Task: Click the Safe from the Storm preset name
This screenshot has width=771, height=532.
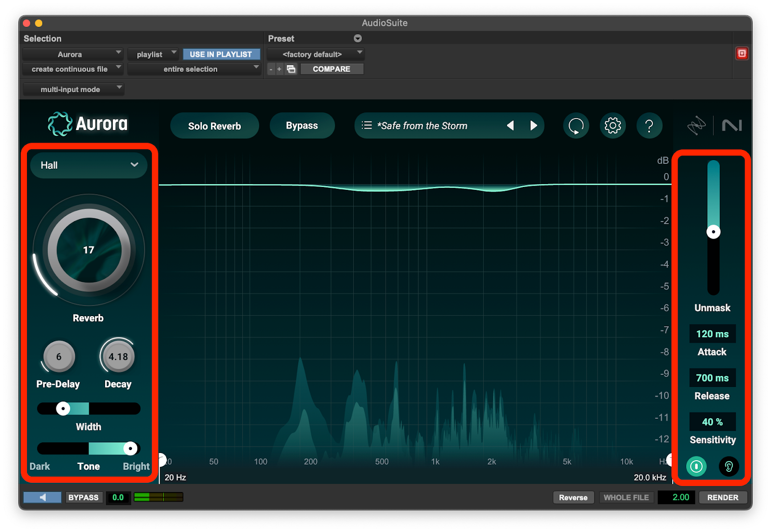Action: (x=422, y=126)
